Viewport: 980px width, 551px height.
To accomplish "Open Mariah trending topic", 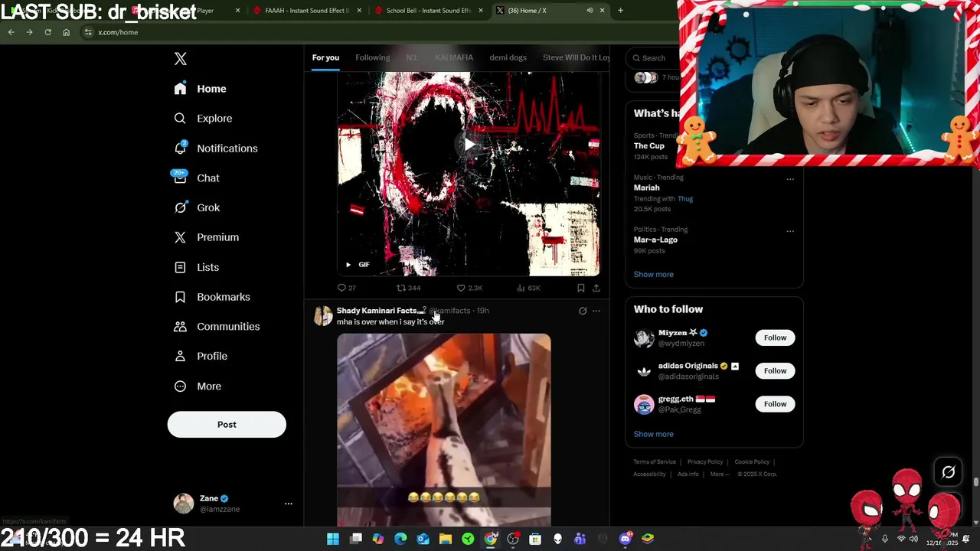I will [x=646, y=187].
